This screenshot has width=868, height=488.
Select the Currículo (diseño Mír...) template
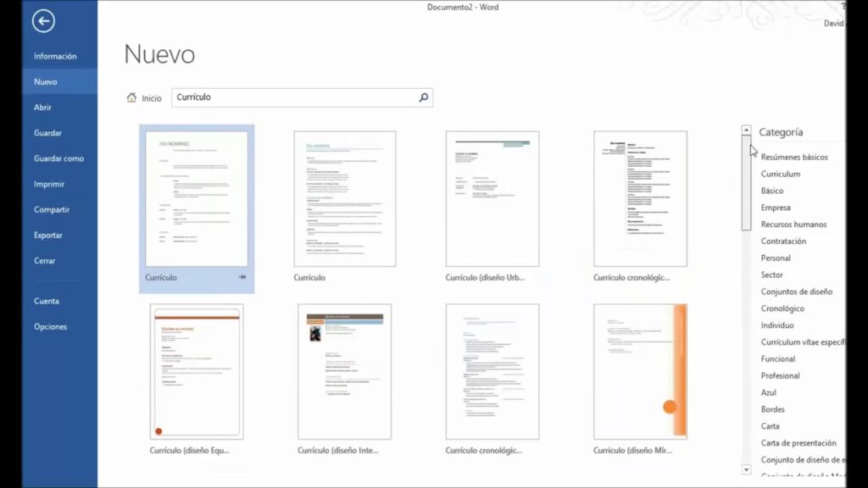pyautogui.click(x=640, y=371)
